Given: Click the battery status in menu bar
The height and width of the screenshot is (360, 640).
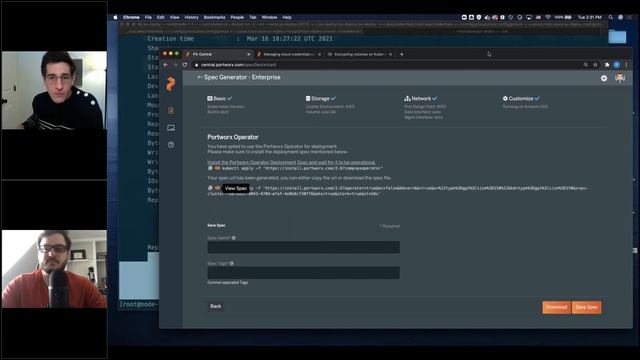Looking at the screenshot, I should [x=563, y=17].
